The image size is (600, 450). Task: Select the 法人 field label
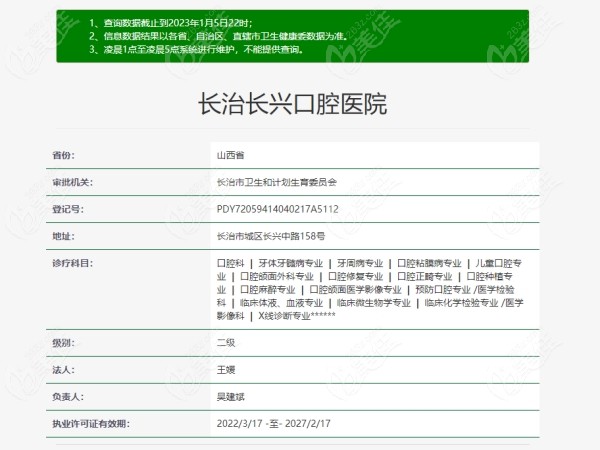(x=63, y=369)
